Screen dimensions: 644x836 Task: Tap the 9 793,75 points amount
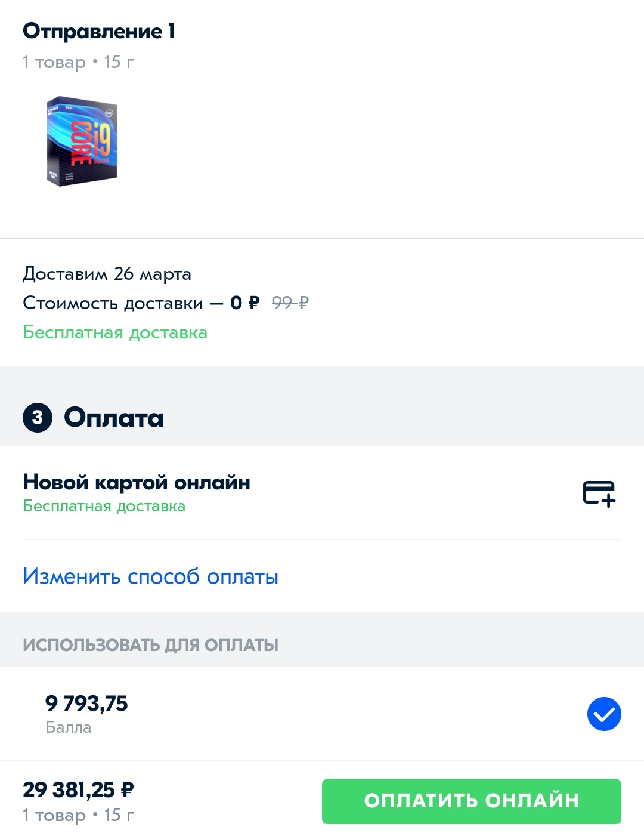pyautogui.click(x=86, y=704)
